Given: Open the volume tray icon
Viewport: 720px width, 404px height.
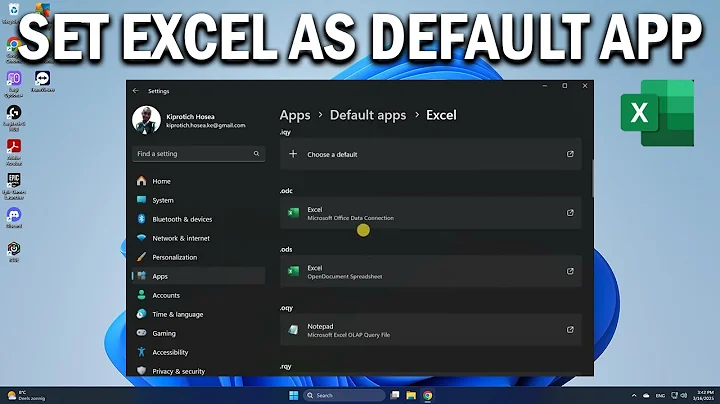Looking at the screenshot, I should (x=684, y=395).
